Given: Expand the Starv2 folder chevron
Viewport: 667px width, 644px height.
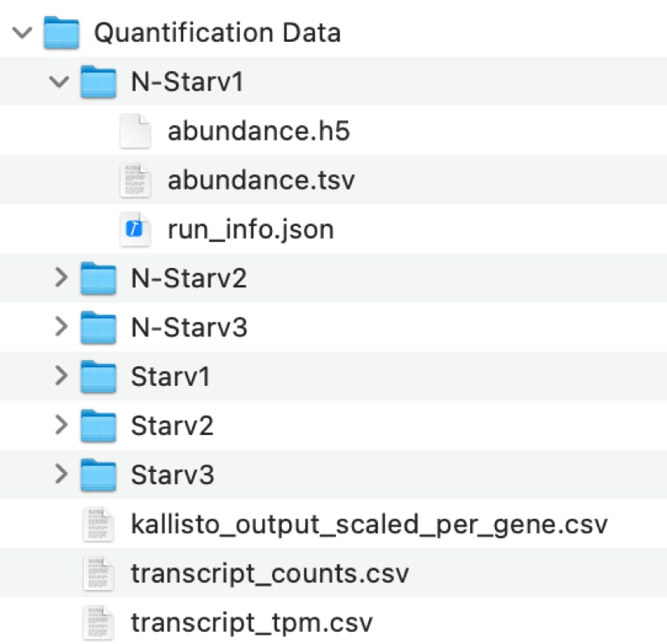Looking at the screenshot, I should coord(60,424).
